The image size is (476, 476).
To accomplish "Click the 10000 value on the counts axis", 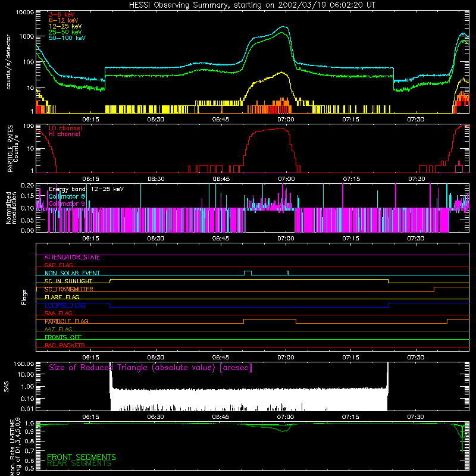I will (x=25, y=12).
